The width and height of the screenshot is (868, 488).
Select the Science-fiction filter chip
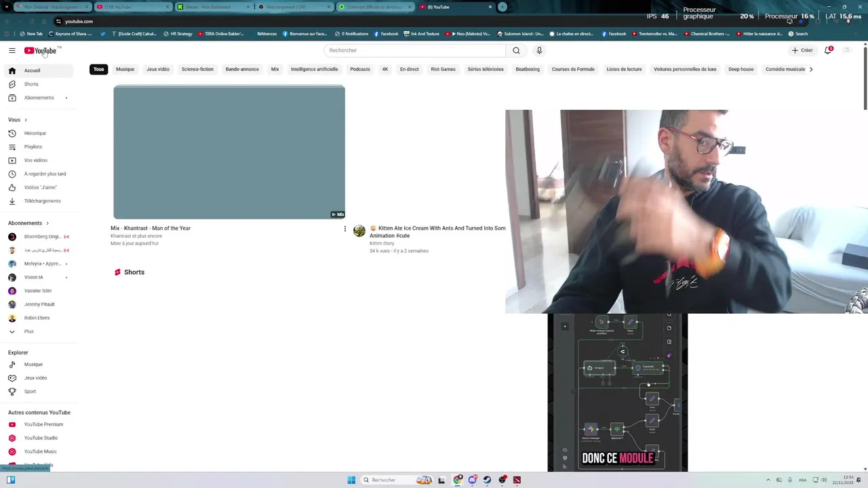click(197, 69)
